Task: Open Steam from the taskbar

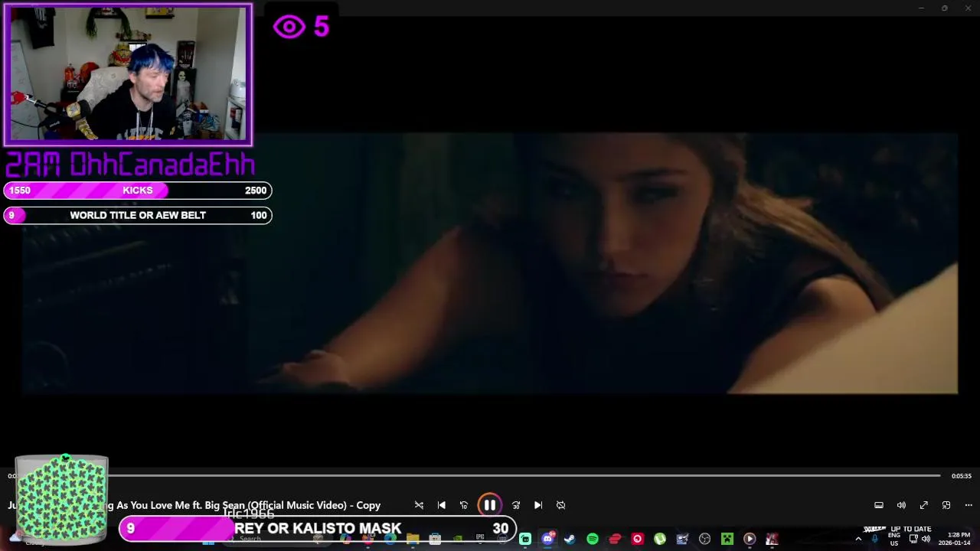Action: coord(570,539)
